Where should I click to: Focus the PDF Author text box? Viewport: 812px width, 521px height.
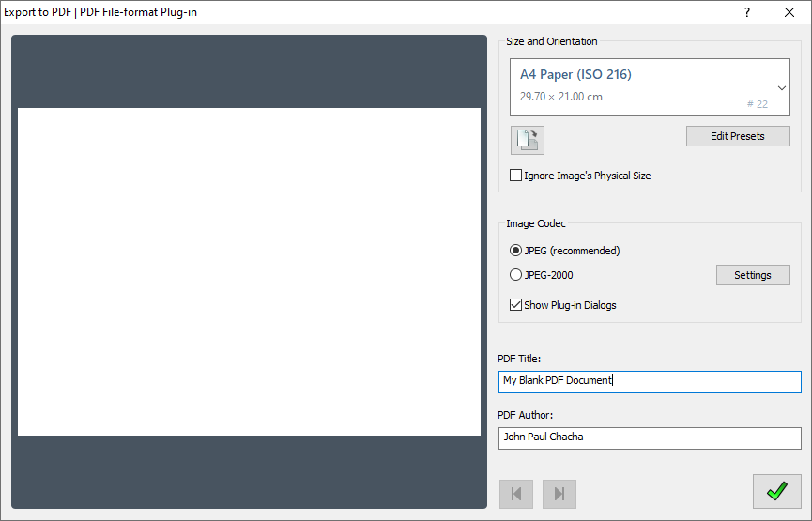tap(650, 437)
